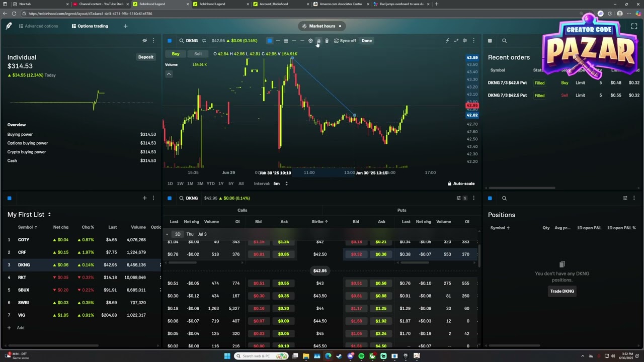The height and width of the screenshot is (362, 644).
Task: Open Positions panel three-dot menu
Action: 634,198
